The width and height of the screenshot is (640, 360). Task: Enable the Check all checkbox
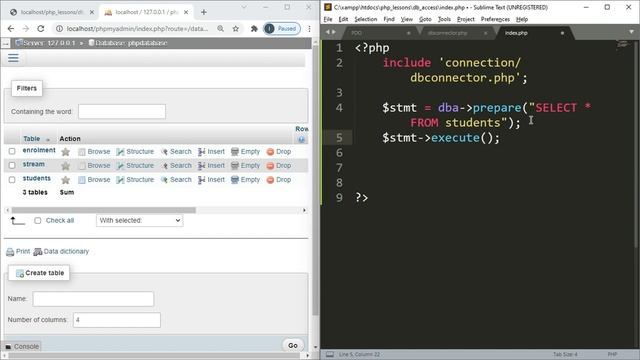(x=38, y=220)
